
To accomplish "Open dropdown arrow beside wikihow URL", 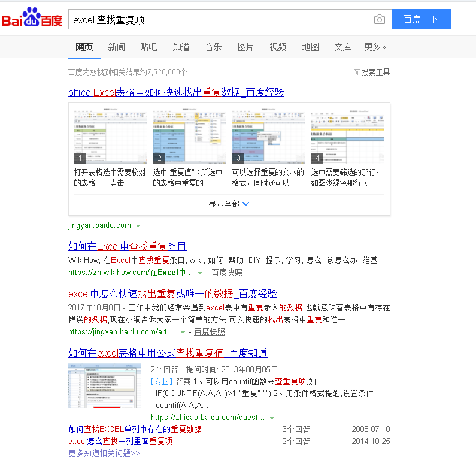I will (x=200, y=273).
